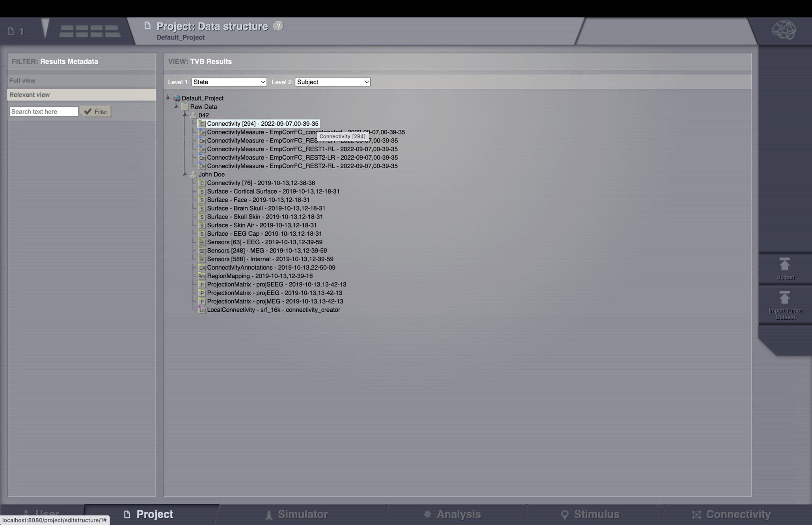Image resolution: width=812 pixels, height=525 pixels.
Task: Click the Sensors [63] EEG icon
Action: pos(201,242)
